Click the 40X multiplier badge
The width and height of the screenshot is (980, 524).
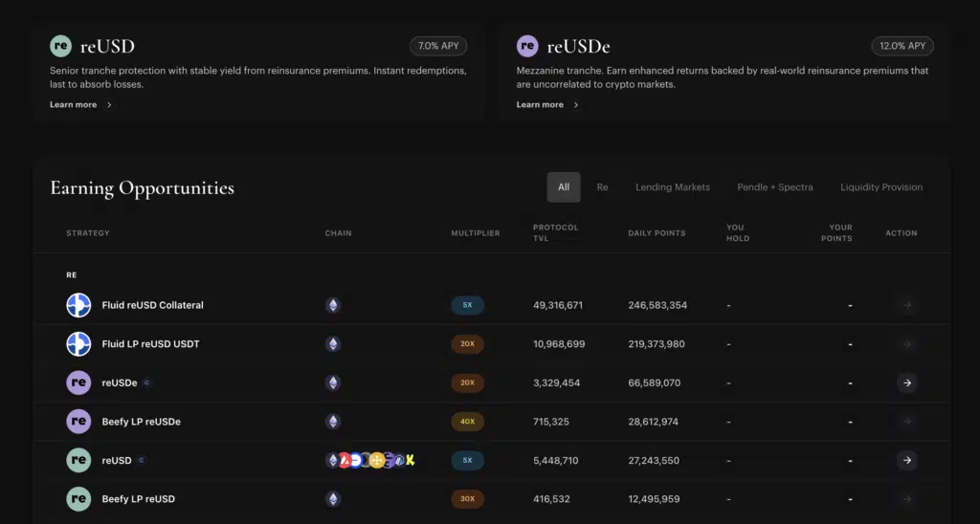(x=467, y=422)
